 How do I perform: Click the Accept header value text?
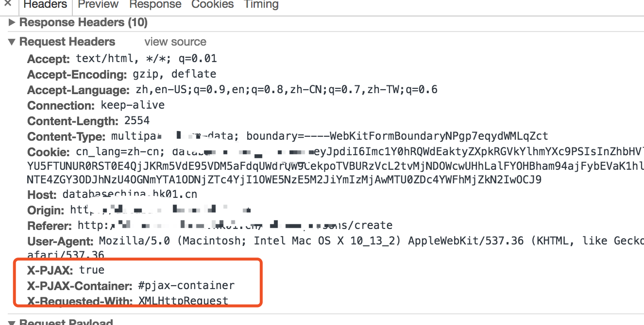coord(146,58)
